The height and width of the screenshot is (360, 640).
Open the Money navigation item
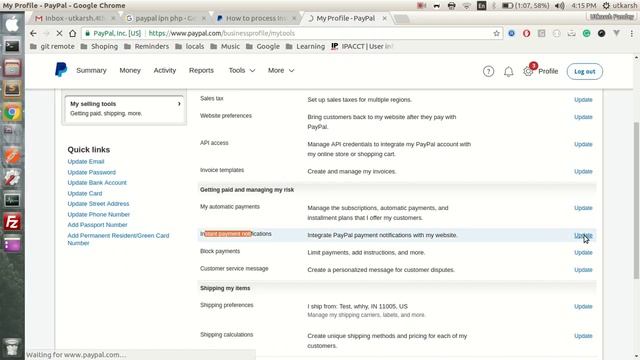coord(130,70)
